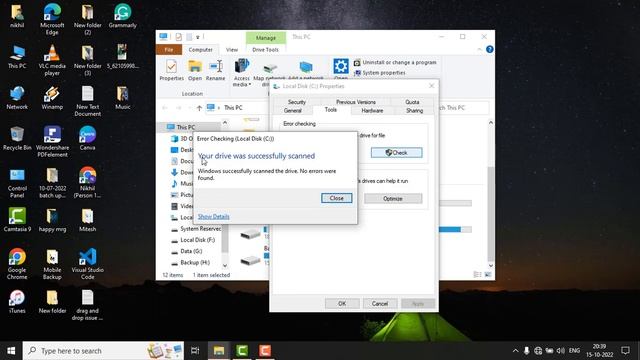Open the View ribbon tab

pyautogui.click(x=232, y=49)
